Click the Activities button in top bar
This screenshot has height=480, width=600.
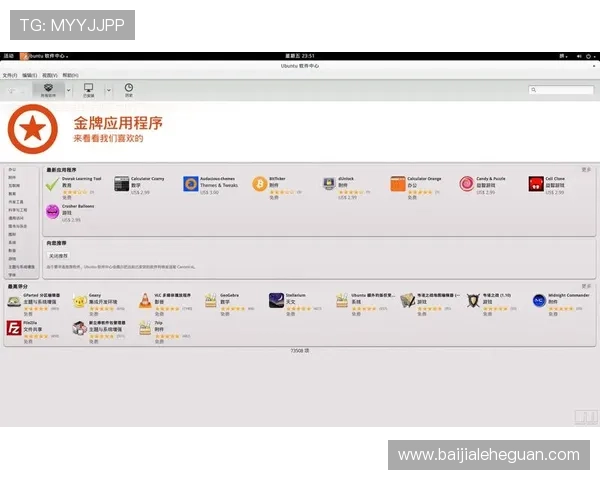(9, 56)
